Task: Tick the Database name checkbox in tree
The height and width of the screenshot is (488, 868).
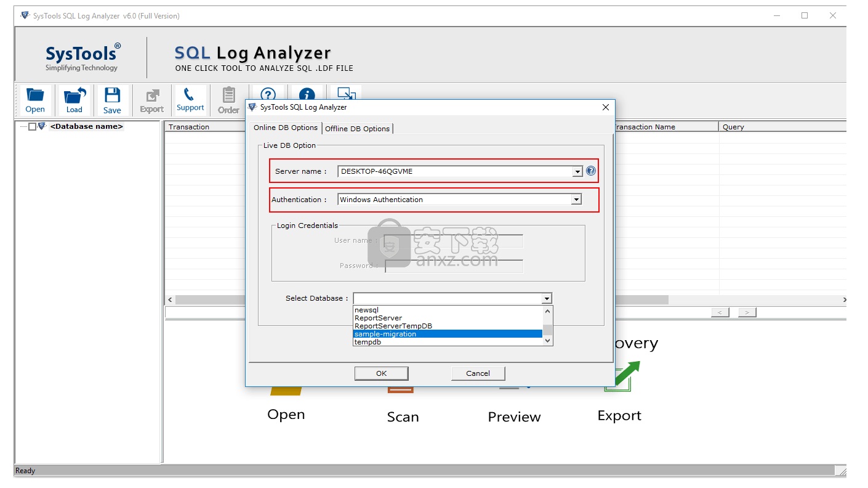Action: pyautogui.click(x=33, y=127)
